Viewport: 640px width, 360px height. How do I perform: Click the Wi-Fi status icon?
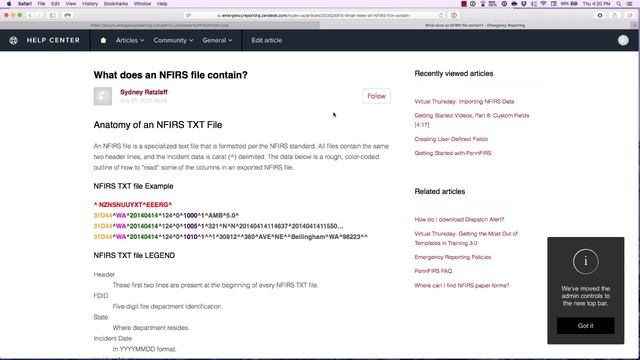[543, 4]
